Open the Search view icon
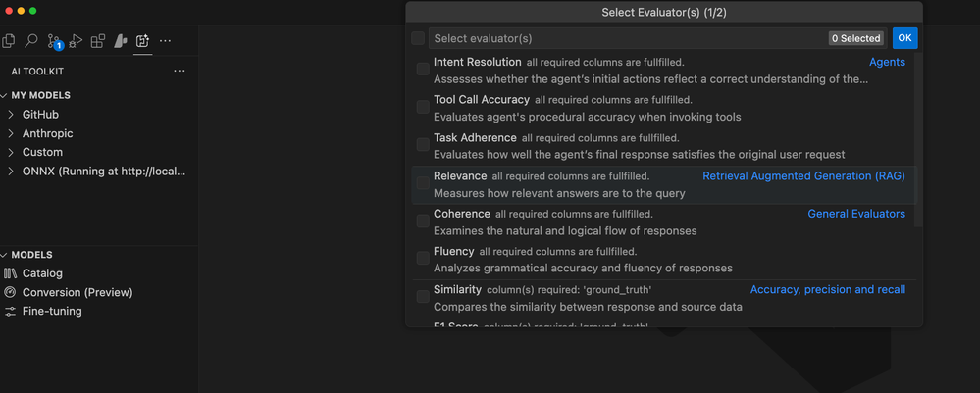This screenshot has height=393, width=980. (x=31, y=41)
